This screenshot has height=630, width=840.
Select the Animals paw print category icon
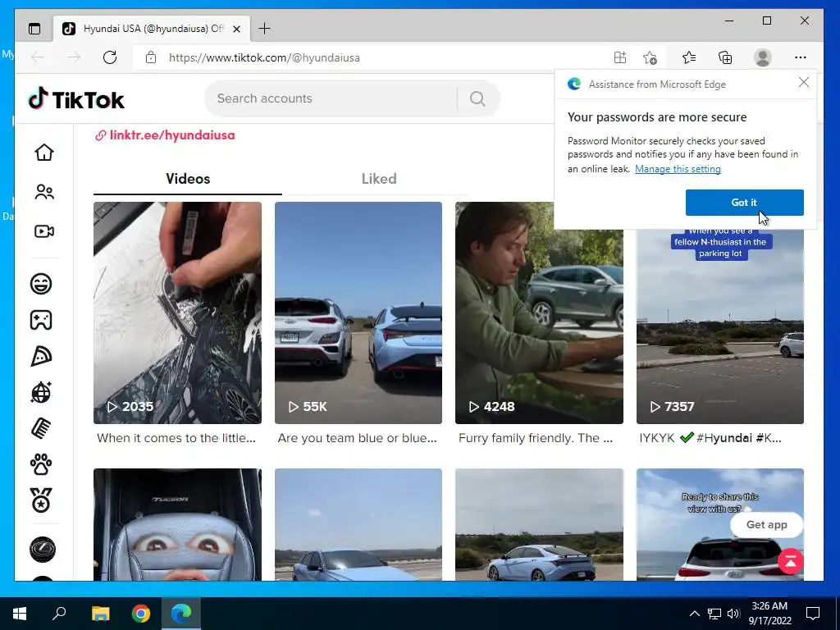coord(41,464)
